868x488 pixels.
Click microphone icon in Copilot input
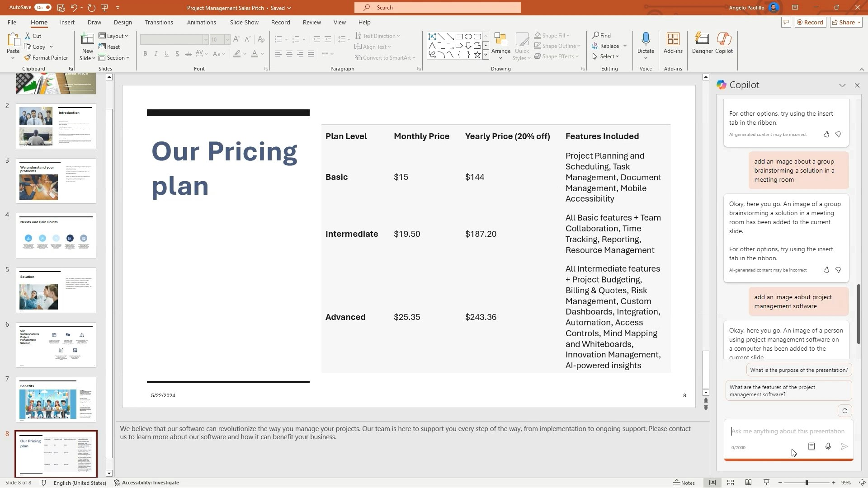(828, 446)
